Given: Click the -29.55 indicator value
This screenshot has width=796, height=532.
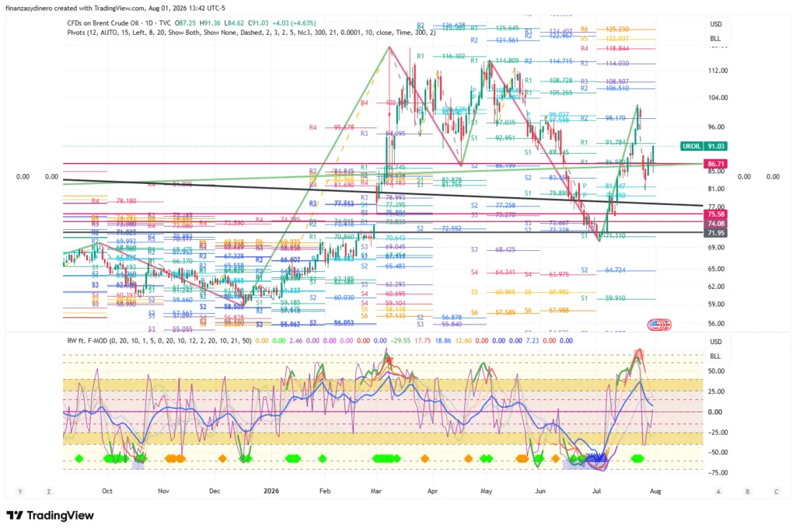Looking at the screenshot, I should tap(401, 341).
